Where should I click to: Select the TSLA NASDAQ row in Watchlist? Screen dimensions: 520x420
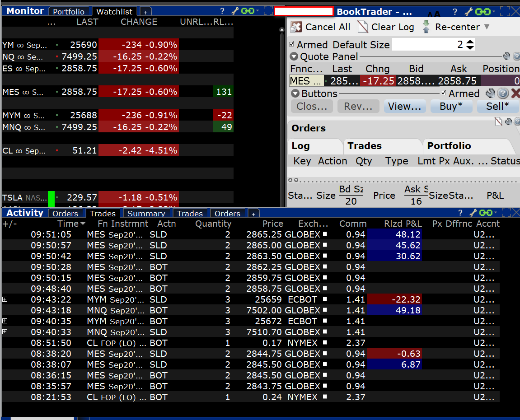click(118, 197)
